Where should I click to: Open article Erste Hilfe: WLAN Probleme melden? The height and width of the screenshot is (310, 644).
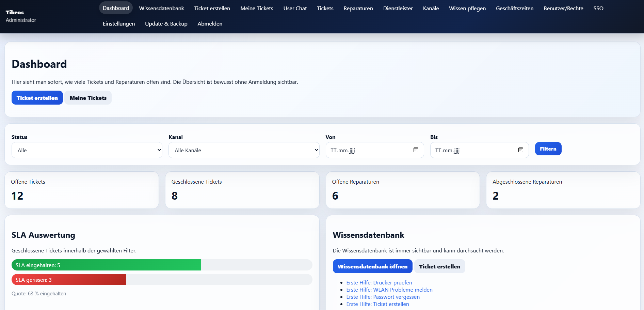(x=389, y=290)
